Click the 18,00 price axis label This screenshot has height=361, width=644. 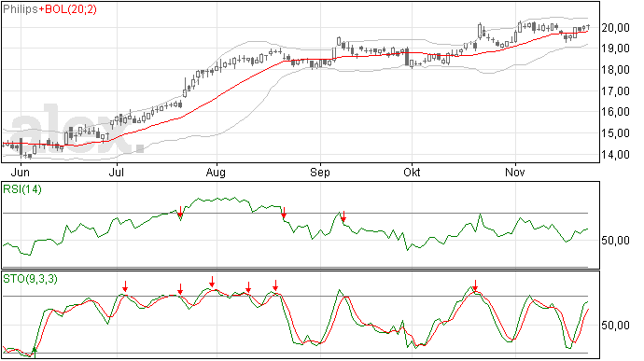point(615,70)
